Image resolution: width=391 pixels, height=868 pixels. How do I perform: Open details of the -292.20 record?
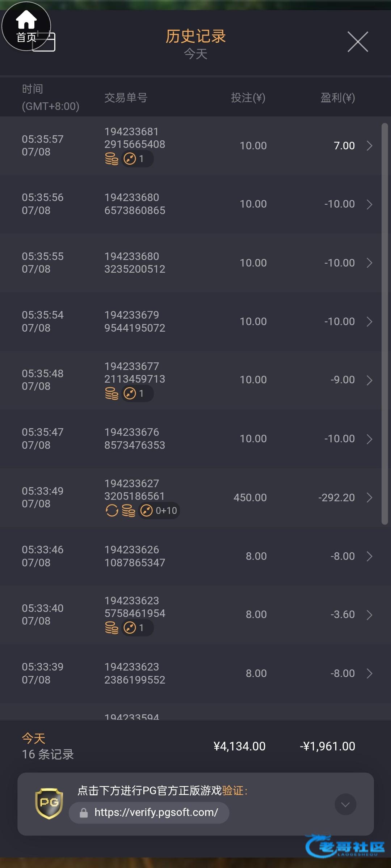tap(369, 498)
